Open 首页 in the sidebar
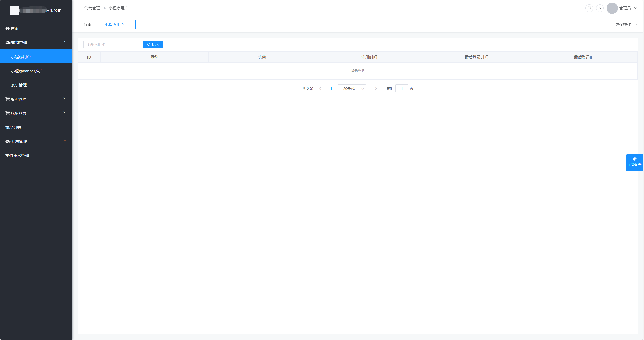Screen dimensions: 644x340 click(36, 28)
